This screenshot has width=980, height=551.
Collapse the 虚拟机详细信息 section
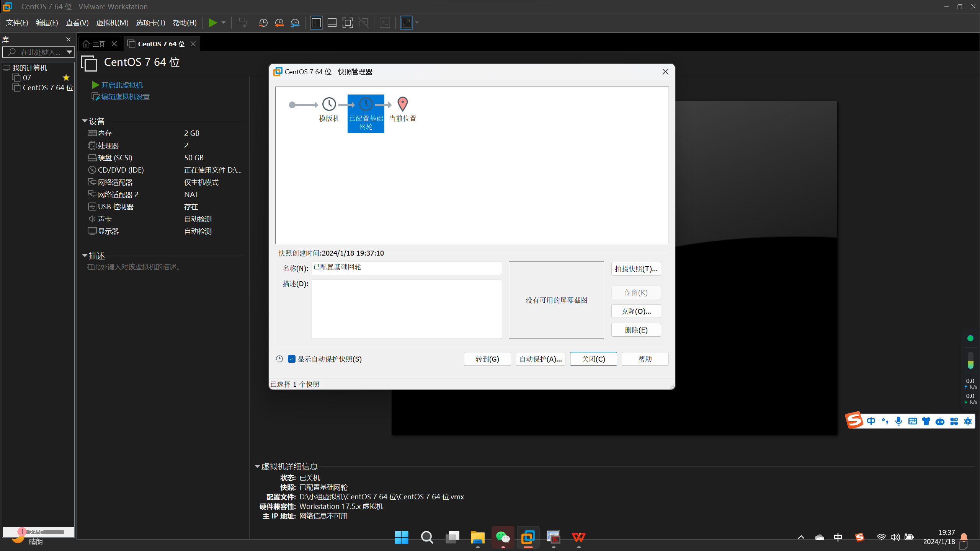257,466
